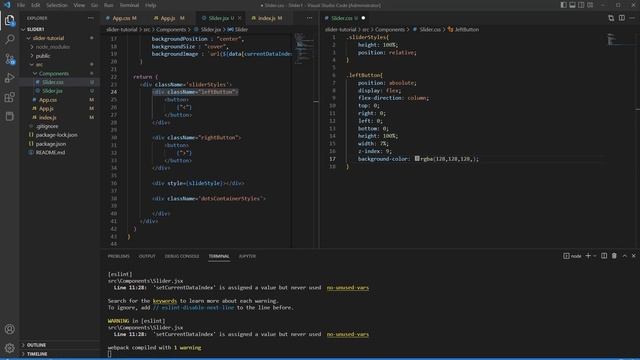
Task: Open the File menu
Action: [x=21, y=5]
